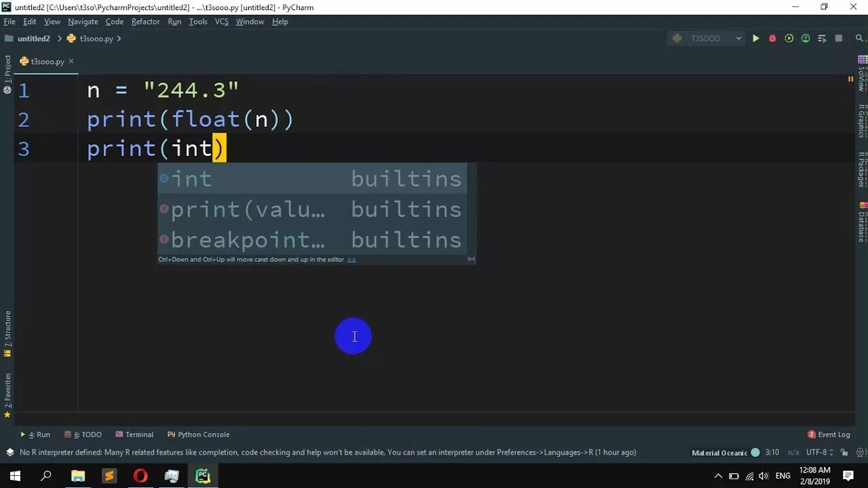
Task: Open the Windows Start menu
Action: [x=15, y=476]
